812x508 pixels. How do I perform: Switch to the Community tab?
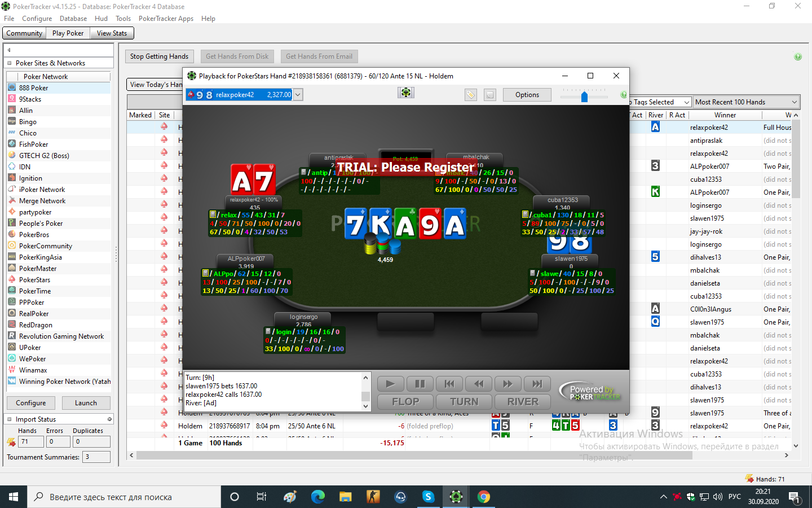24,33
